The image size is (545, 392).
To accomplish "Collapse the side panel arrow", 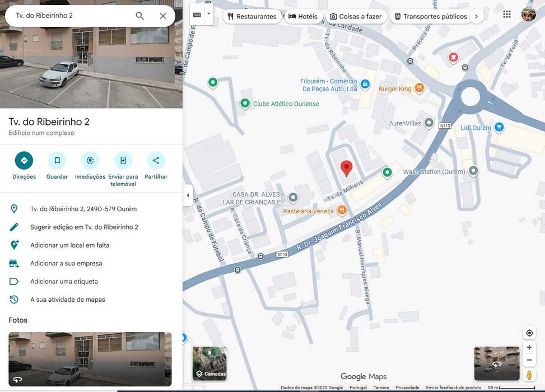I will 188,195.
